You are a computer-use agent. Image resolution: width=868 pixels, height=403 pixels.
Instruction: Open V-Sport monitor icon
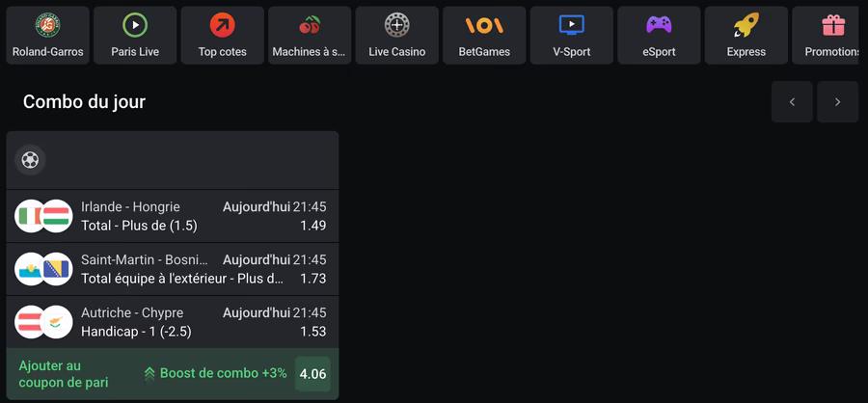click(572, 25)
